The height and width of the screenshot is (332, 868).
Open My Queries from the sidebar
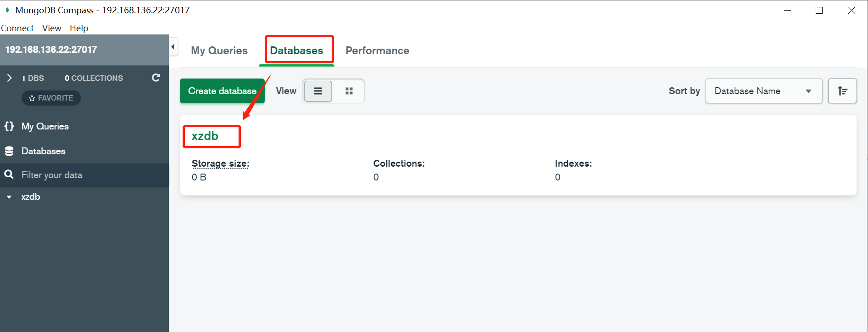(45, 126)
